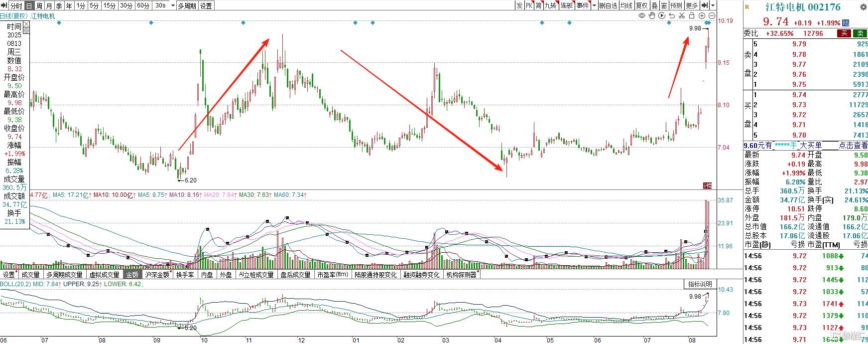The height and width of the screenshot is (344, 868).
Task: Click the 移 marker at chart bottom right
Action: pyautogui.click(x=708, y=185)
